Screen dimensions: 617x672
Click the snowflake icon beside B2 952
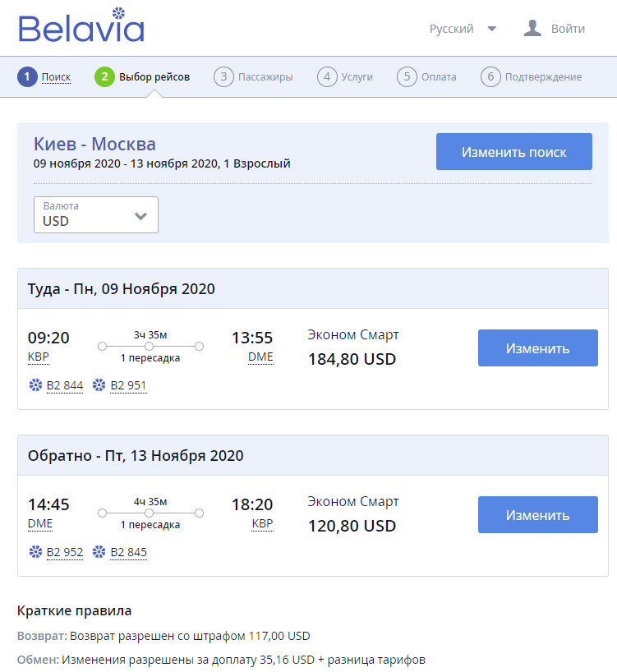click(35, 551)
